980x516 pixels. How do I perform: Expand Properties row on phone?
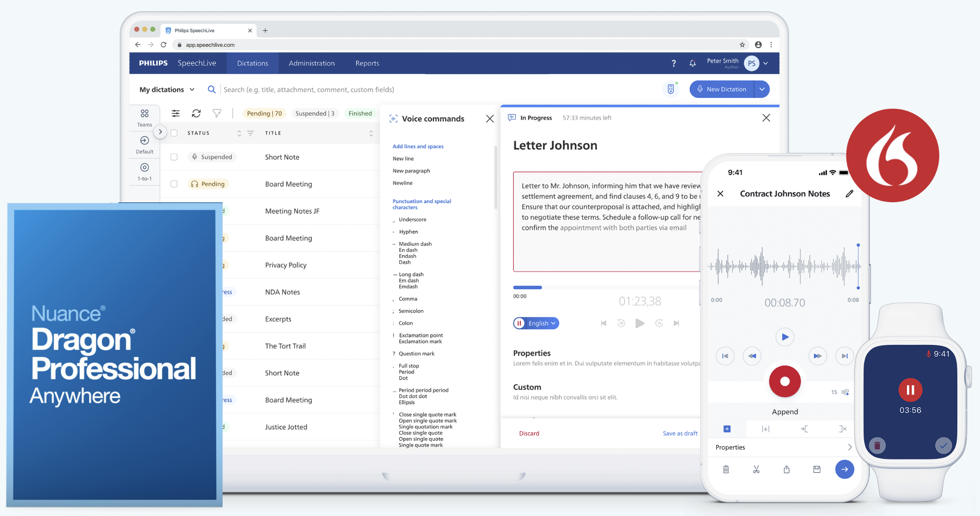click(x=784, y=447)
